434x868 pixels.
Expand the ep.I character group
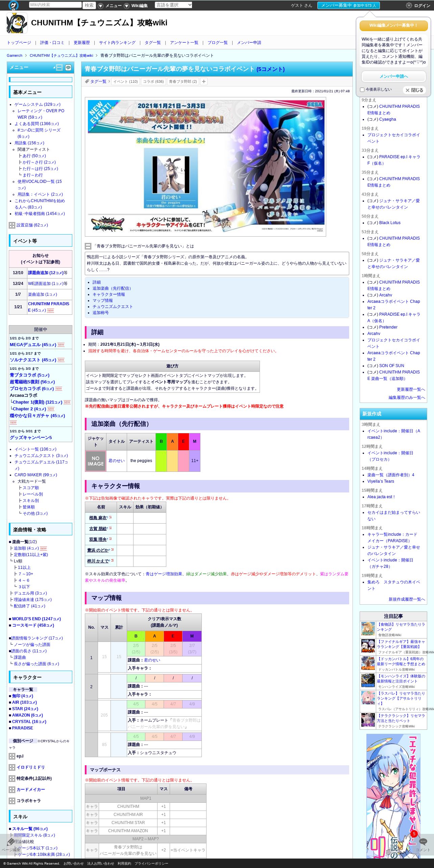tap(12, 756)
